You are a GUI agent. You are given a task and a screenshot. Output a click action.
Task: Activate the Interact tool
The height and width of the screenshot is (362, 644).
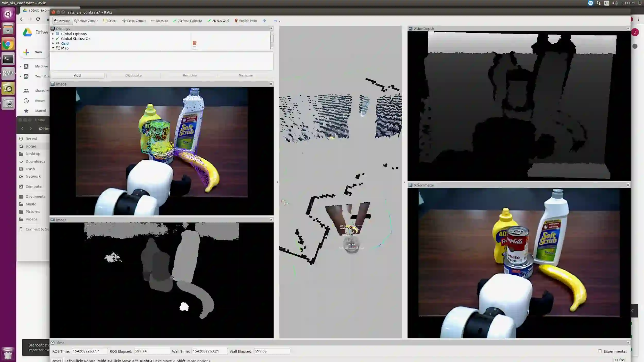(62, 21)
